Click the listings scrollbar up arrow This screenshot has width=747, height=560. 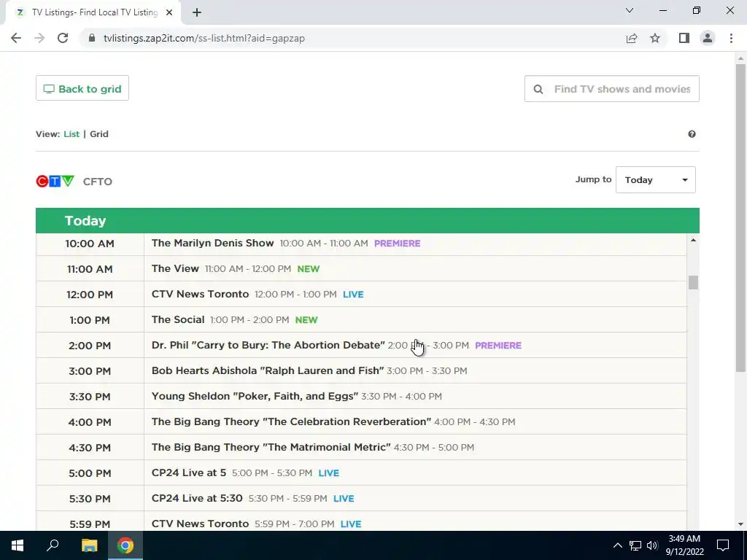tap(693, 240)
